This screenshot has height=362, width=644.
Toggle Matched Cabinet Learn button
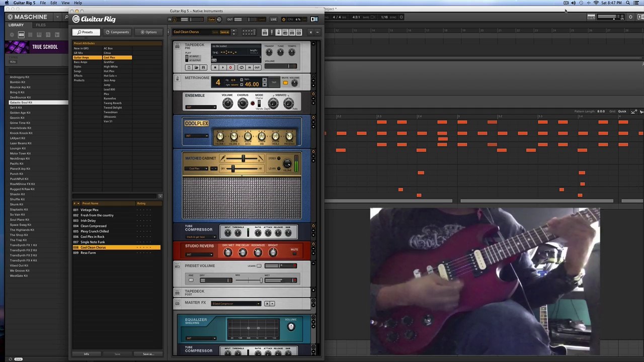(x=279, y=168)
